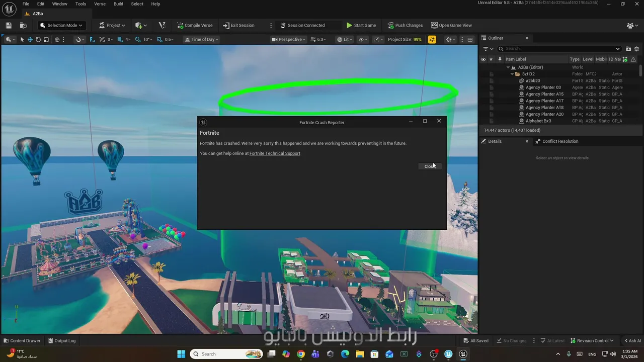
Task: Click the viewport layout grid icon
Action: point(470,39)
